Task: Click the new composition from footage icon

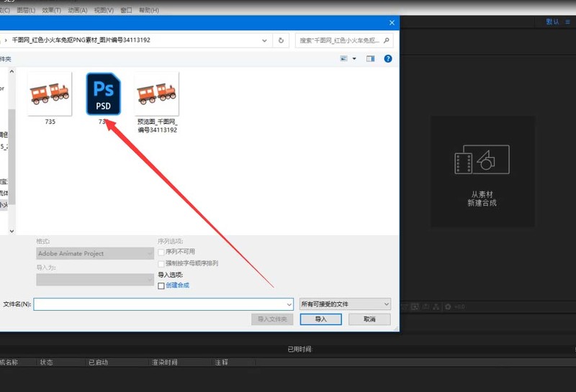Action: tap(482, 159)
